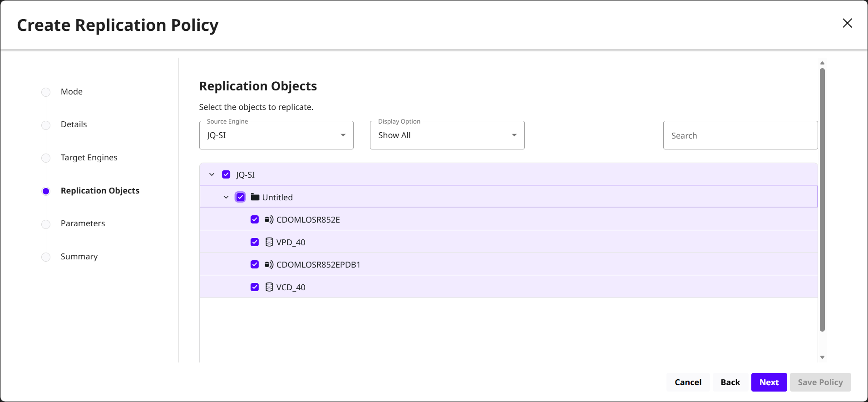
Task: Click the database icon beside VPD_40
Action: [x=269, y=242]
